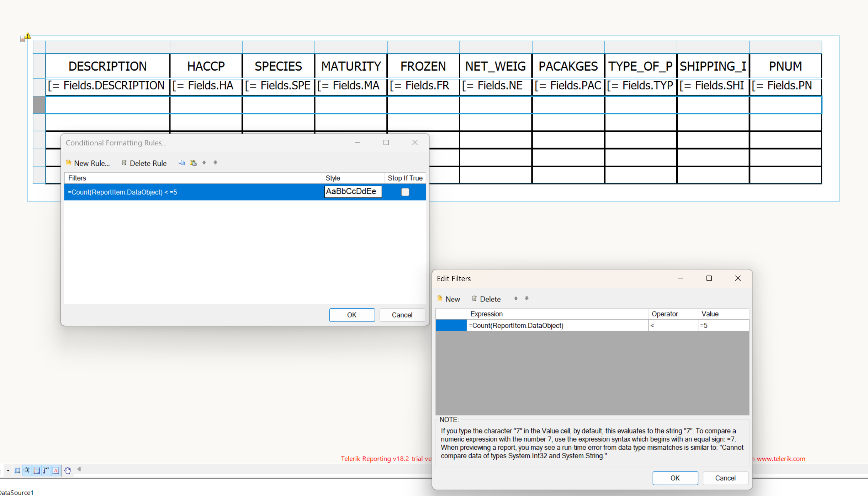Select the pan hand tool
Screen dimensions: 868x496
[68, 470]
